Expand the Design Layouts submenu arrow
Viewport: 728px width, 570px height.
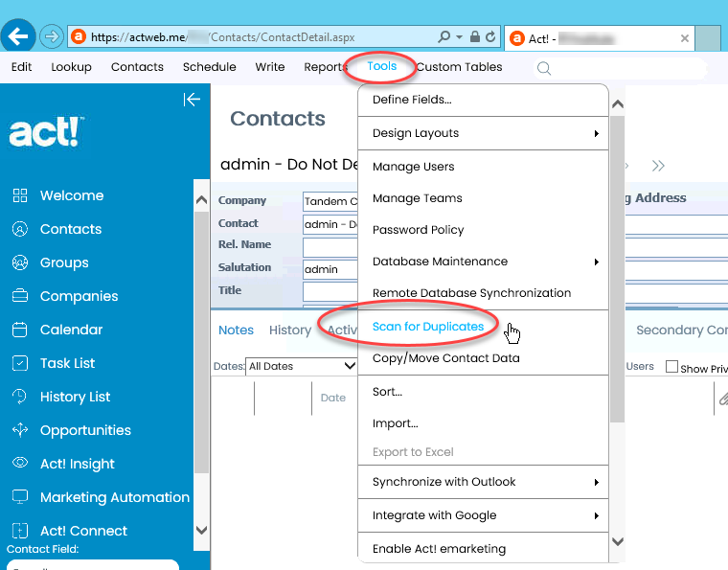[597, 134]
